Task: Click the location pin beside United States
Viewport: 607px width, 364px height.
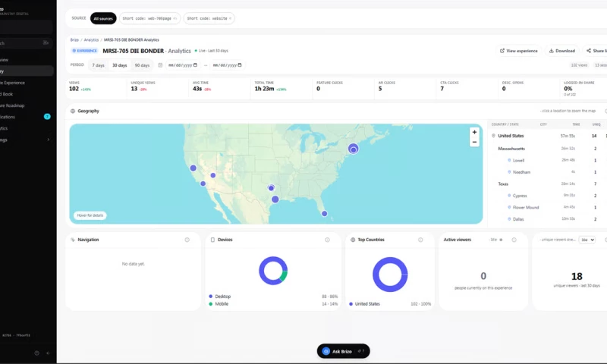Action: coord(494,136)
